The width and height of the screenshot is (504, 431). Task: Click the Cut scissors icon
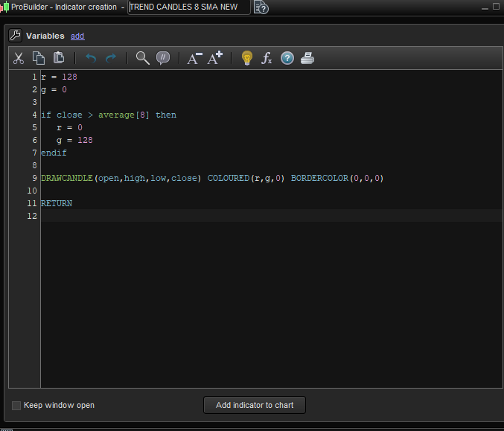[x=19, y=58]
